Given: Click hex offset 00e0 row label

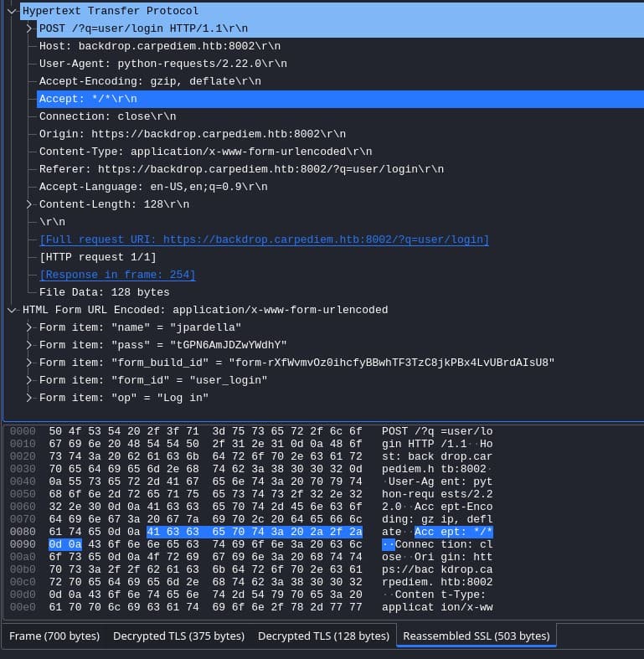Looking at the screenshot, I should (23, 607).
